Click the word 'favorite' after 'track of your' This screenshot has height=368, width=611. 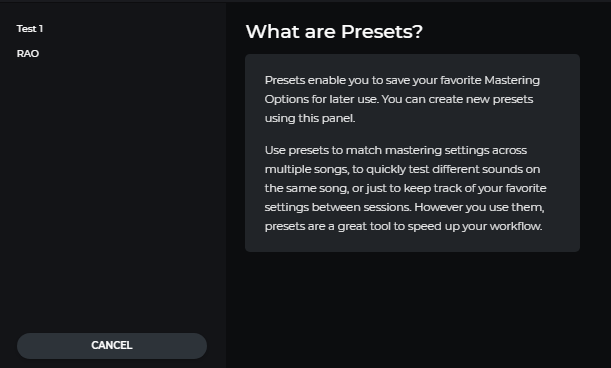(526, 189)
